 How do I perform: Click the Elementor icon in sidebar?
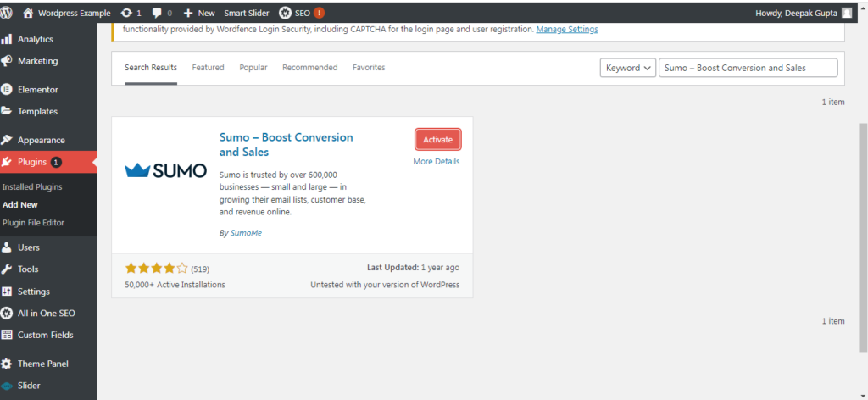click(x=7, y=89)
